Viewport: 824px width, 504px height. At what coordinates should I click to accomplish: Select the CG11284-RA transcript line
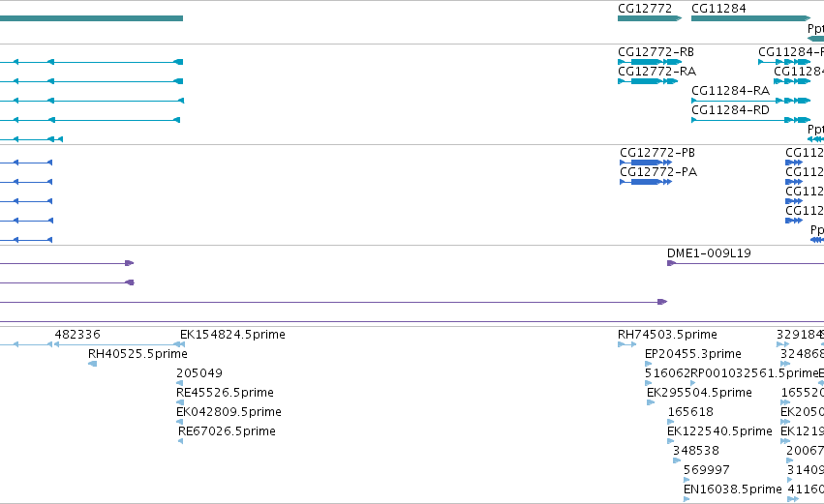click(x=751, y=101)
